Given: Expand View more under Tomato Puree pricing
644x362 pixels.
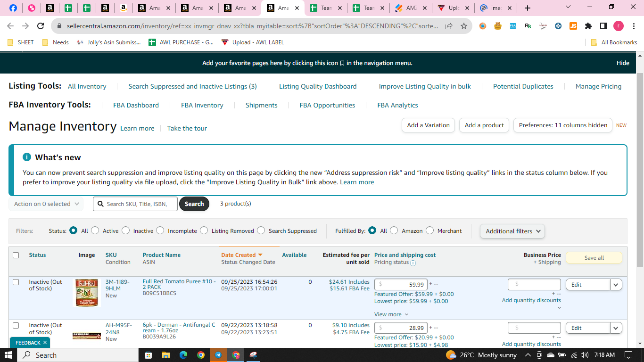Looking at the screenshot, I should (x=391, y=314).
